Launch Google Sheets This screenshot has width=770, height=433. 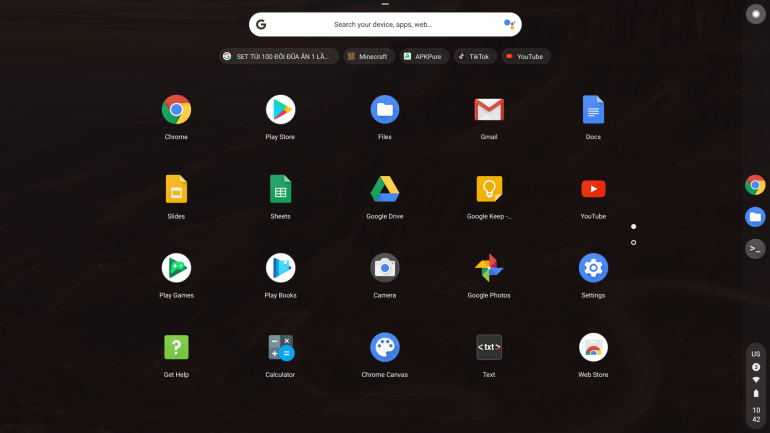(x=280, y=189)
